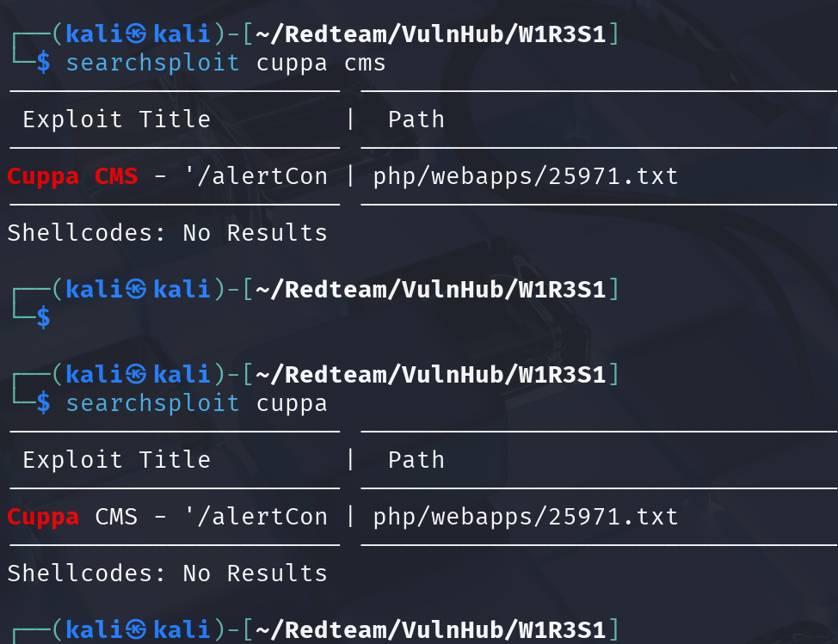Click the empty dollar prompt on the second prompt line

pos(44,318)
